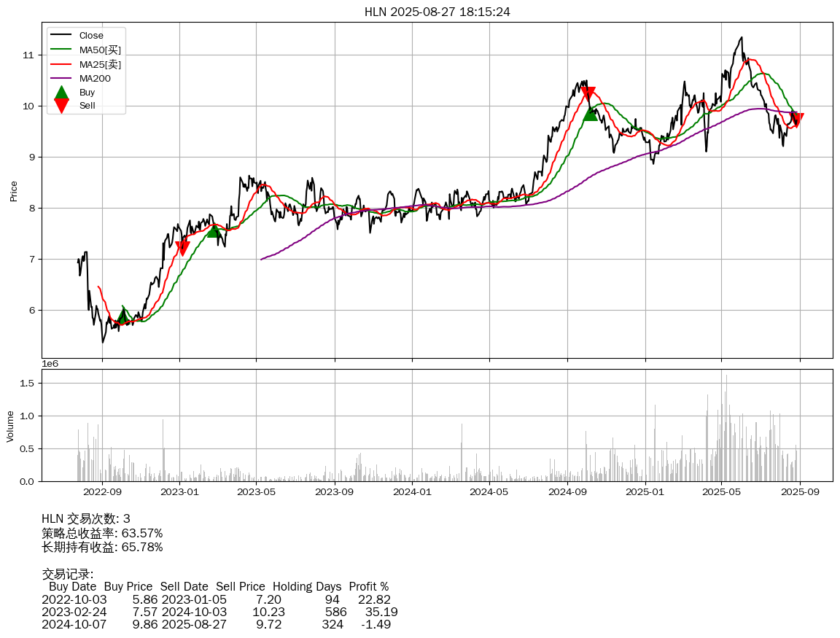The height and width of the screenshot is (638, 840).
Task: Click the Price y-axis label
Action: point(14,191)
